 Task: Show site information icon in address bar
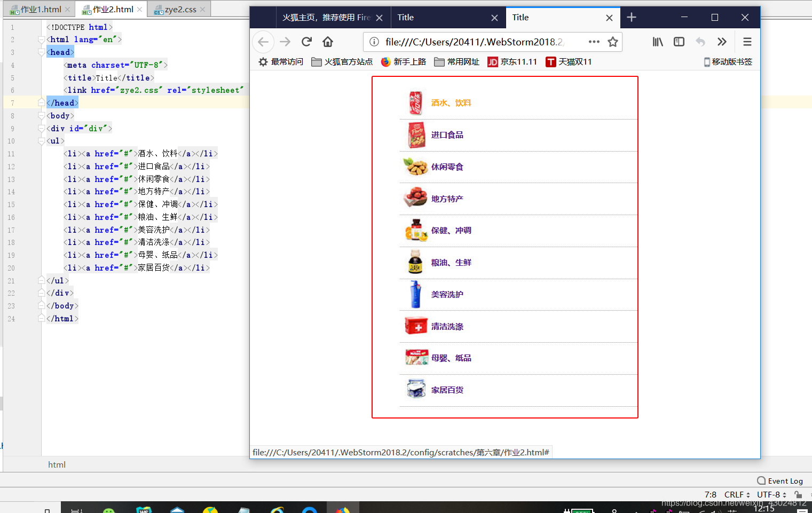[x=374, y=42]
